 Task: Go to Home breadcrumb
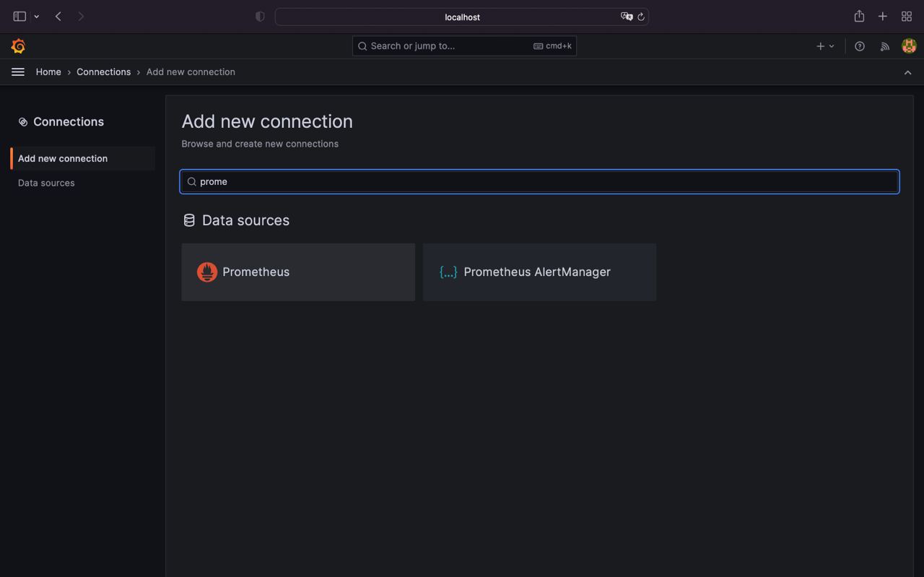coord(48,71)
